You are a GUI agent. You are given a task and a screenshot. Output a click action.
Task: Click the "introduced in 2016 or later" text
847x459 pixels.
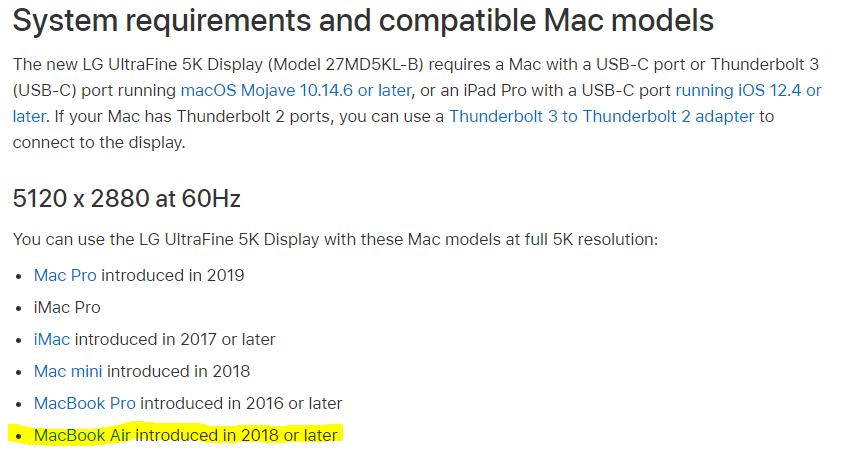pos(242,403)
